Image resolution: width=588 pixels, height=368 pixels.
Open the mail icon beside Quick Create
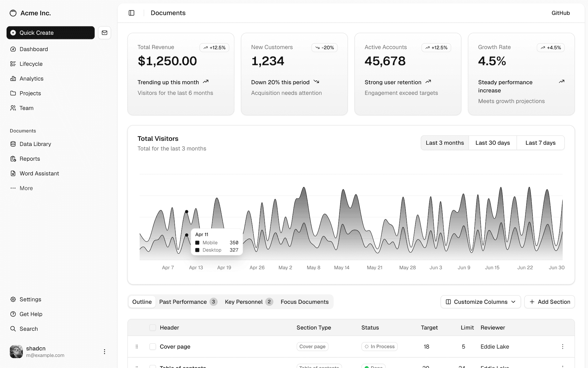tap(104, 33)
